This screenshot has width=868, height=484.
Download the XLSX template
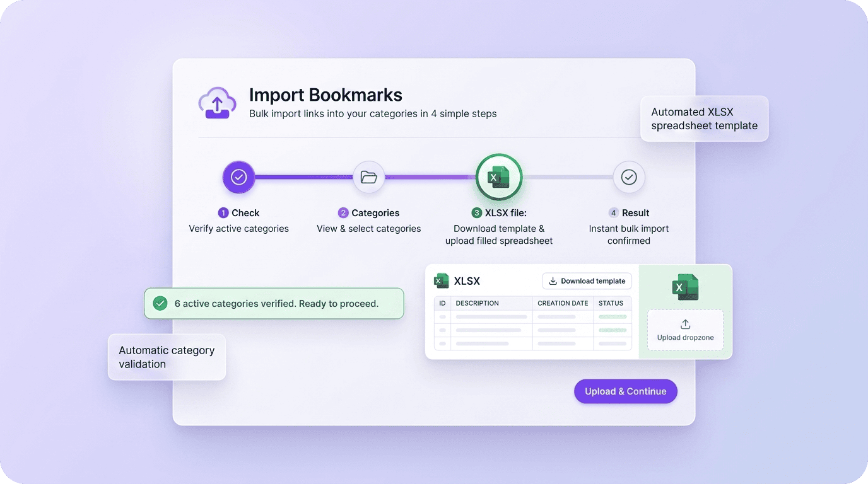[587, 281]
